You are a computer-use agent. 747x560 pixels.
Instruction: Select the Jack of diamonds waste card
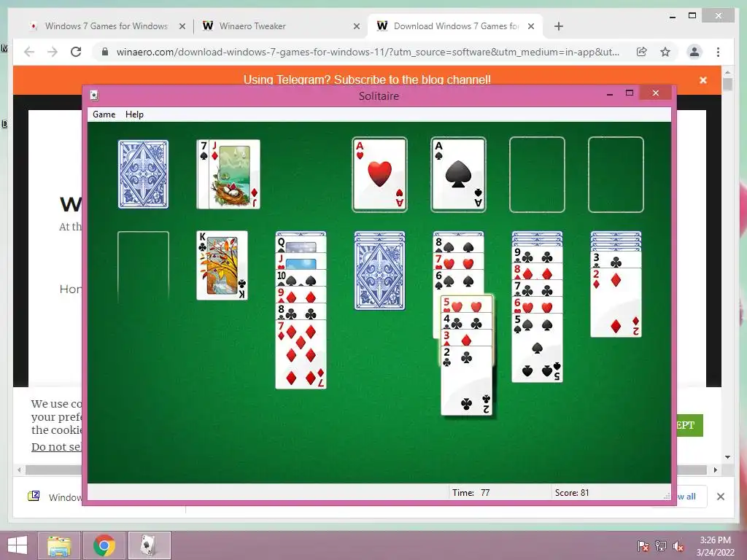coord(234,174)
